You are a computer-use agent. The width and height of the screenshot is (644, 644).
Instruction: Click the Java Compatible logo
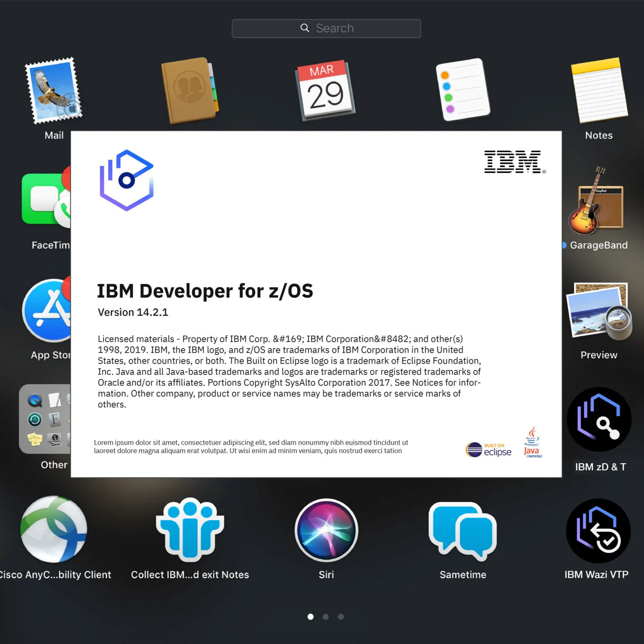coord(532,442)
